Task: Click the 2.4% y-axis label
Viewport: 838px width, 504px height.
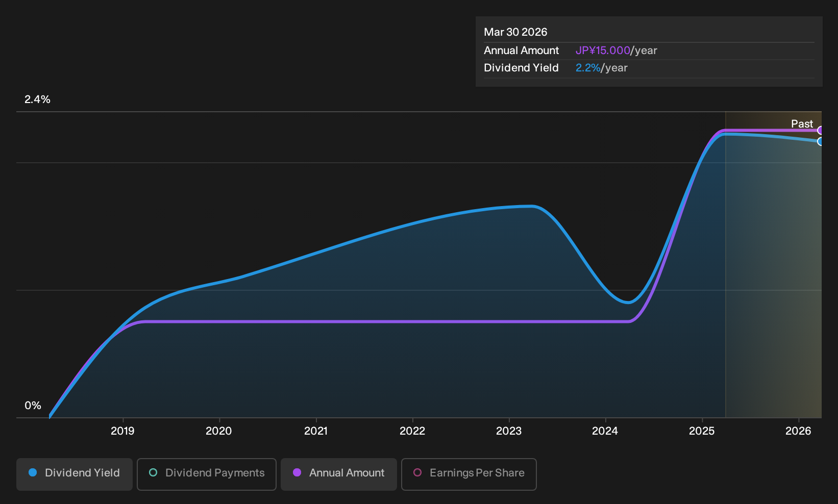Action: (37, 99)
